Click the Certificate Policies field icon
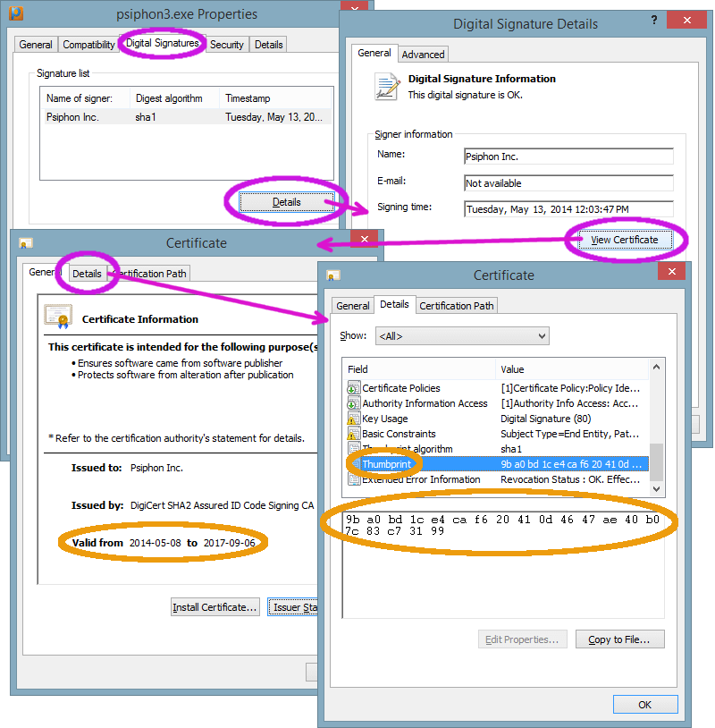Screen dimensions: 715x728 [356, 388]
